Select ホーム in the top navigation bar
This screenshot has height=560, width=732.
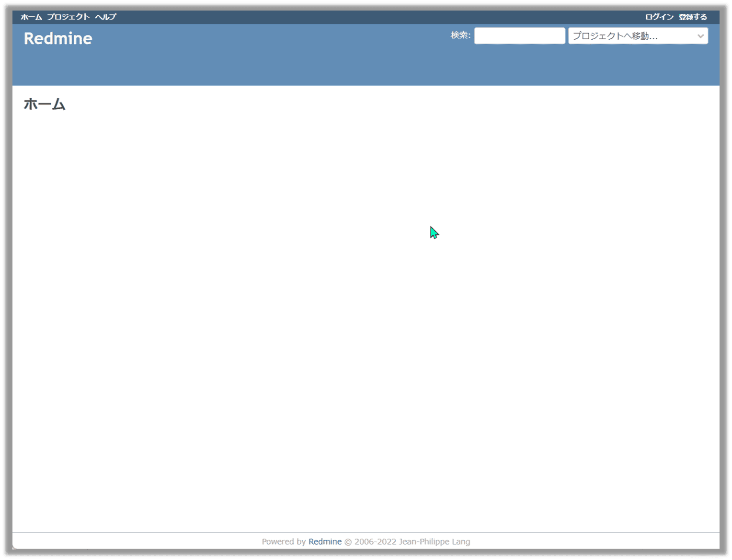[x=30, y=17]
